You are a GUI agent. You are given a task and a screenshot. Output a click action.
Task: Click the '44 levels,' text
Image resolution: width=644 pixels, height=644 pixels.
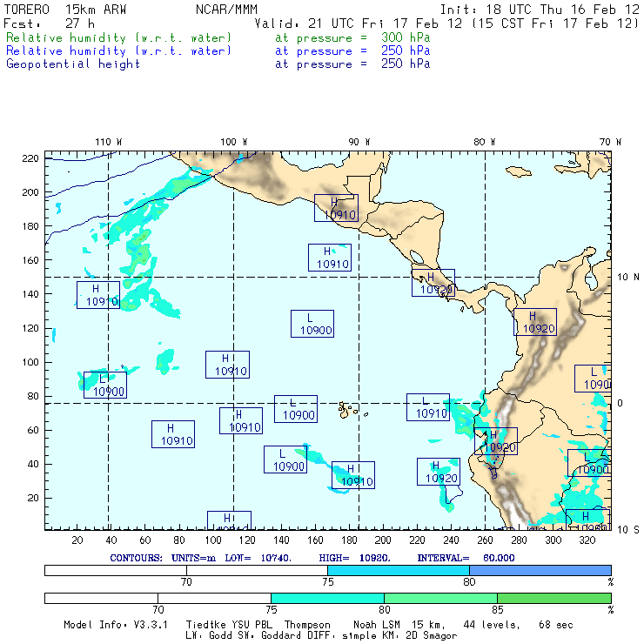[x=492, y=625]
